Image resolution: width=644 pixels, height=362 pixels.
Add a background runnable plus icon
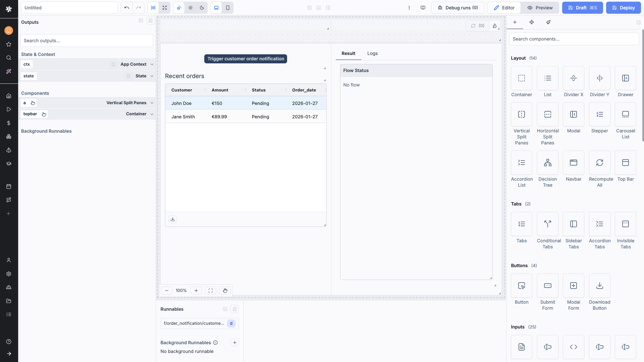click(x=234, y=343)
